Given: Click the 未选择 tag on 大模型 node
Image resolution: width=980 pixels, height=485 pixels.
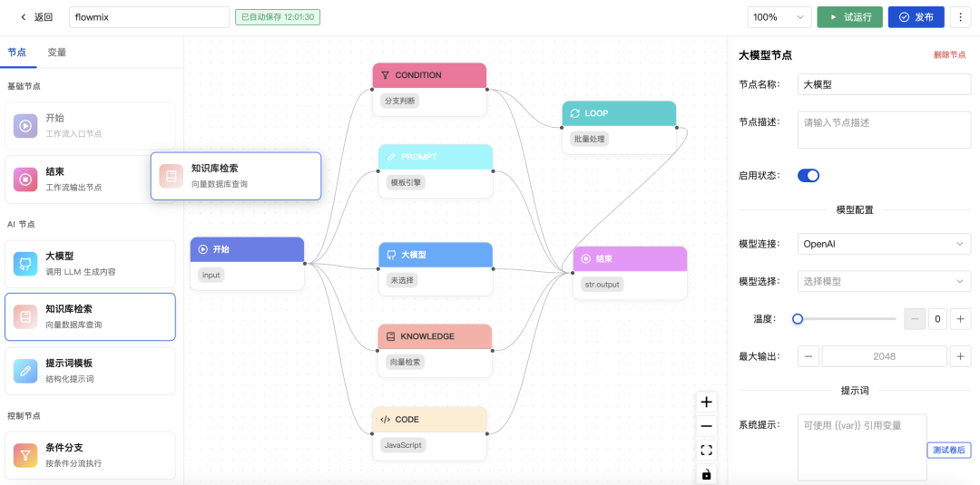Looking at the screenshot, I should 402,280.
